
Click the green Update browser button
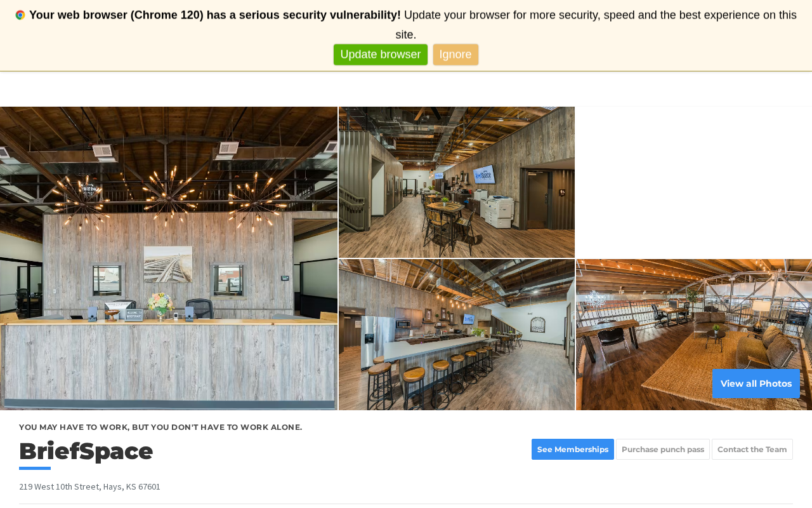coord(381,55)
